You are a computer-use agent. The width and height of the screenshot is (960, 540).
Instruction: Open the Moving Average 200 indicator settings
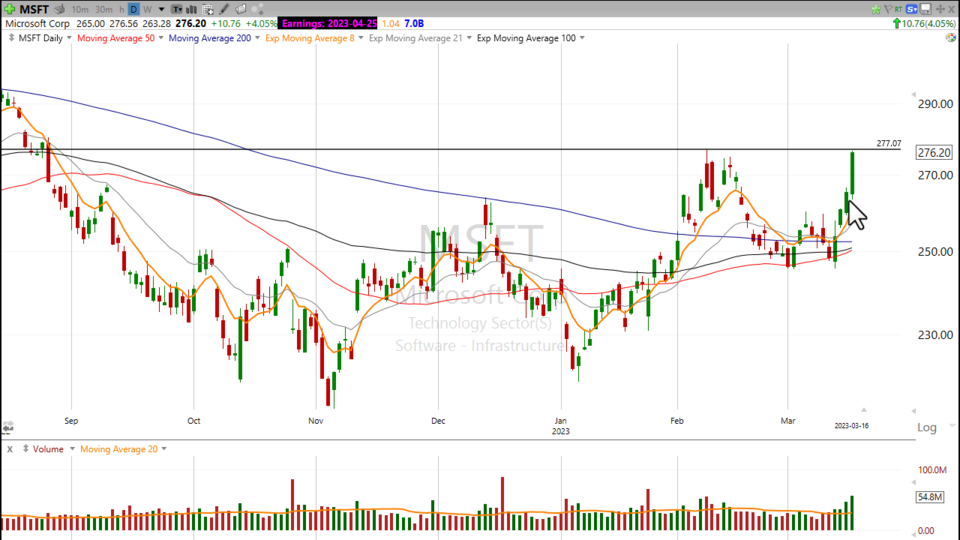(209, 38)
